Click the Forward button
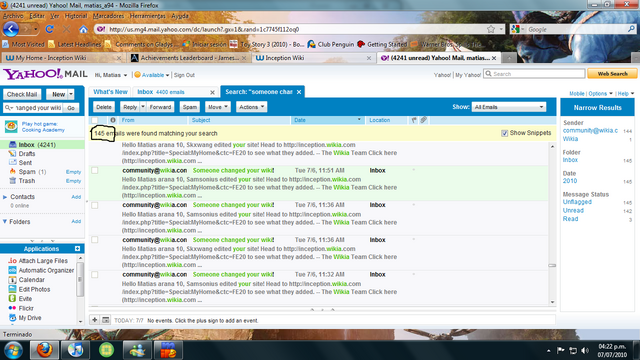Viewport: 640px width, 360px height. (160, 107)
